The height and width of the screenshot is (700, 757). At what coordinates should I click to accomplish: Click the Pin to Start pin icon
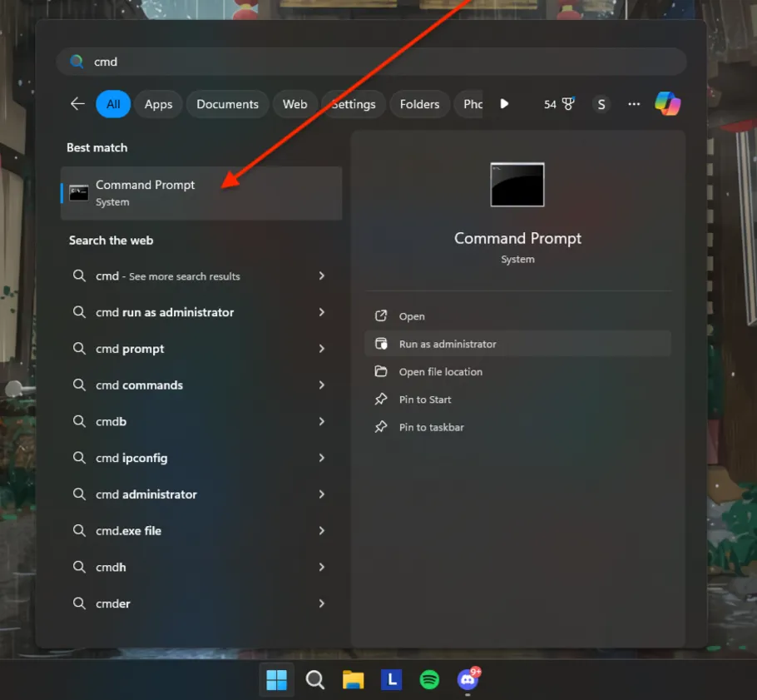(x=381, y=399)
